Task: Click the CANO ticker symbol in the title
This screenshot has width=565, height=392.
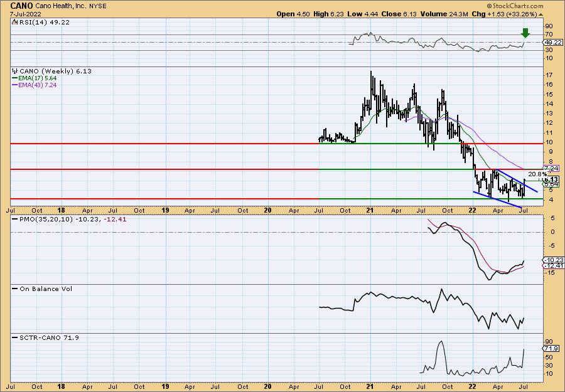Action: tap(21, 6)
